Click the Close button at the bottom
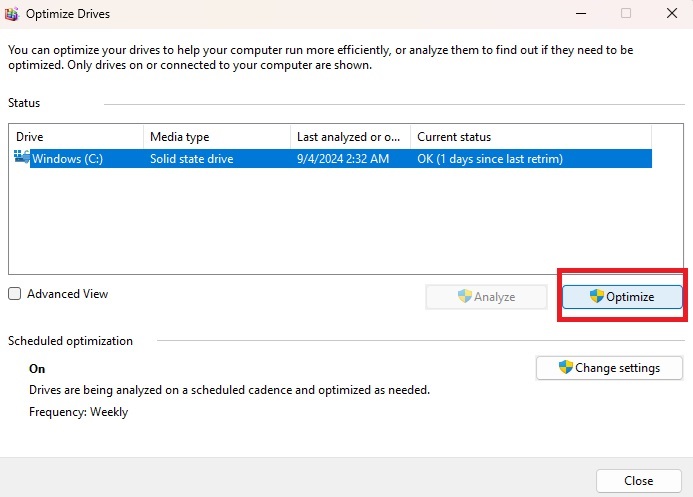Image resolution: width=693 pixels, height=497 pixels. coord(639,481)
